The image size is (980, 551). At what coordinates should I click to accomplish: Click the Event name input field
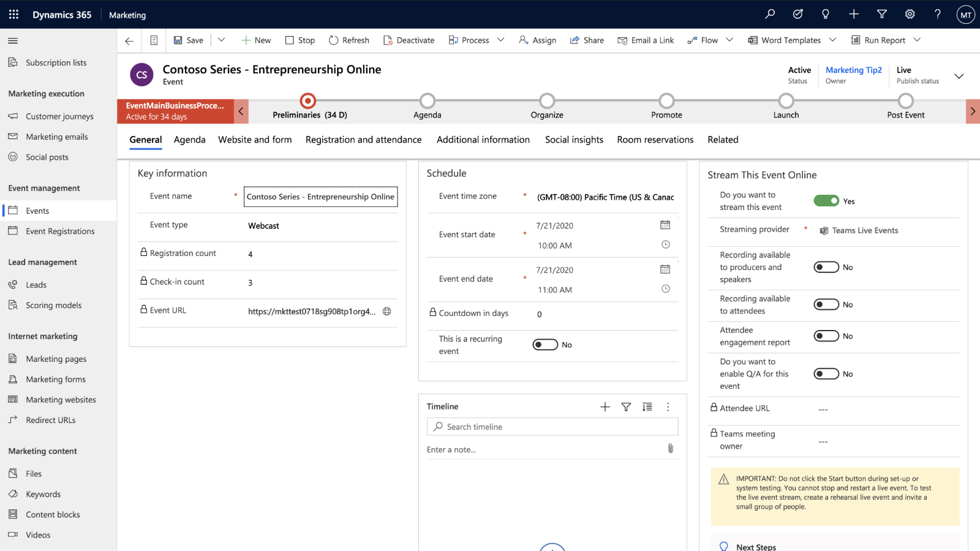click(x=320, y=197)
